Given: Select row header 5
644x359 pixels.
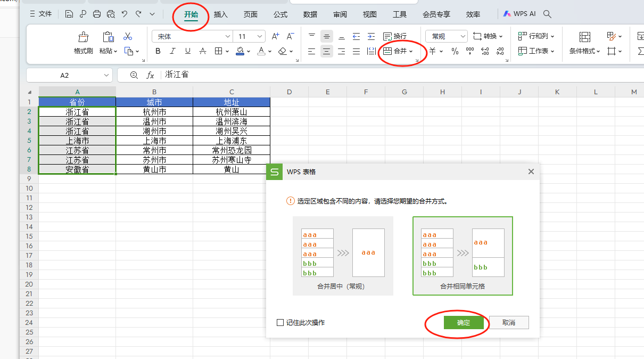Looking at the screenshot, I should 30,141.
